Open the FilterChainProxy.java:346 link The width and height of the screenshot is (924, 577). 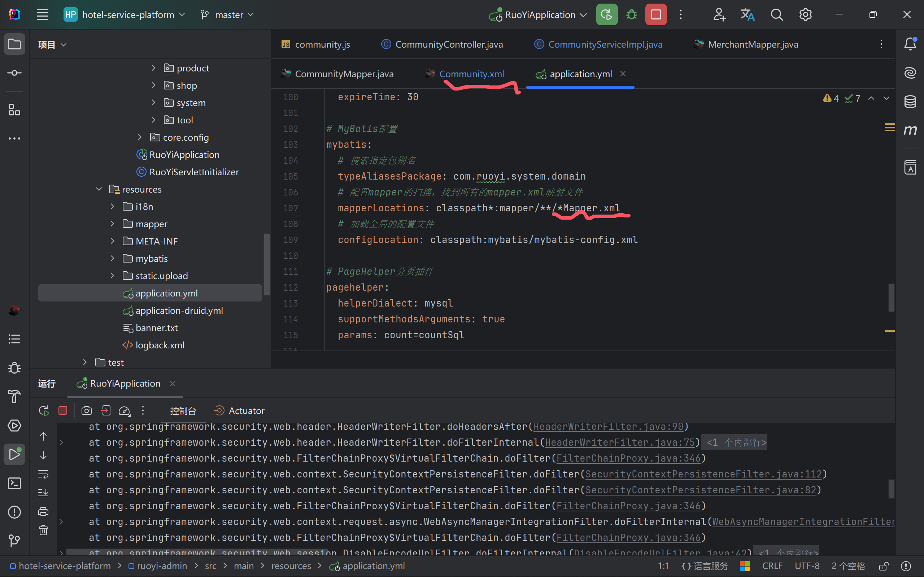coord(628,458)
